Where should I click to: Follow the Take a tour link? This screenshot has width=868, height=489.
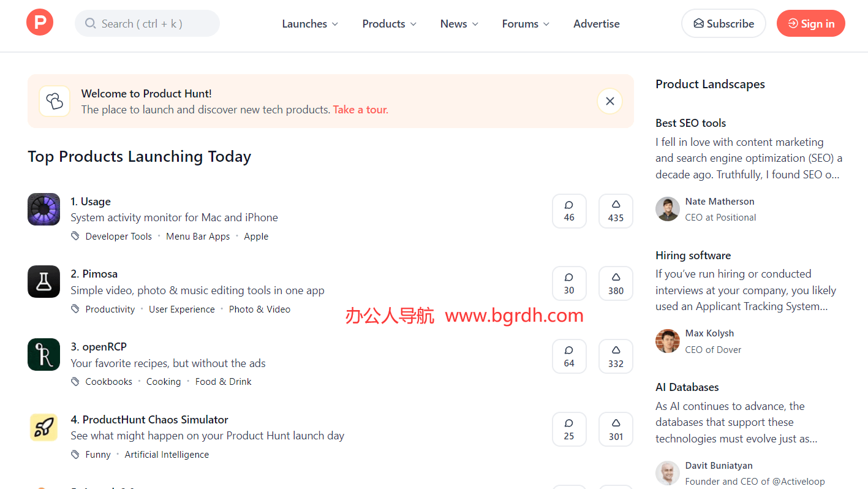pos(360,109)
